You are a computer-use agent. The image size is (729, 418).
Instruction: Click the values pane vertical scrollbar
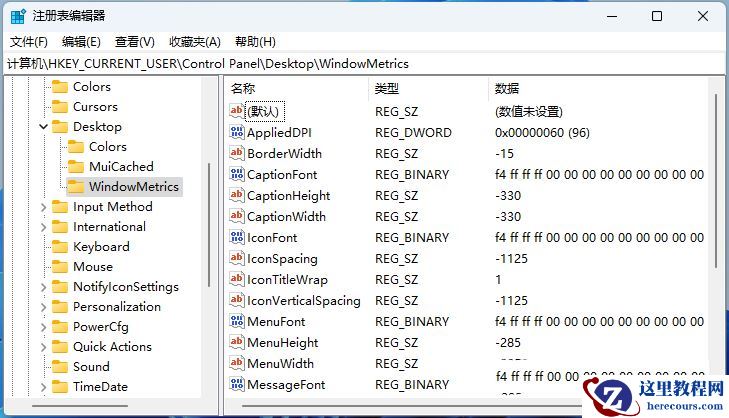point(716,180)
